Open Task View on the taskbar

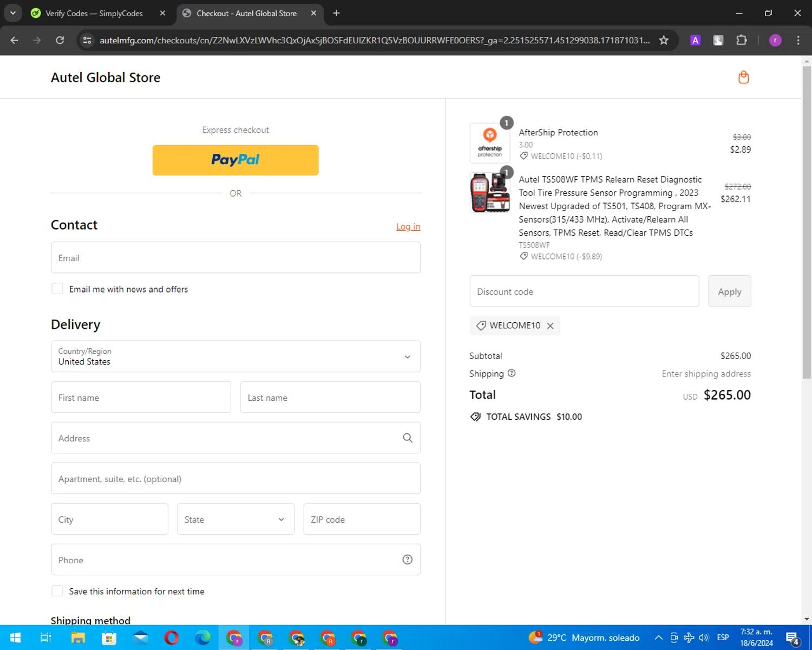(x=46, y=638)
